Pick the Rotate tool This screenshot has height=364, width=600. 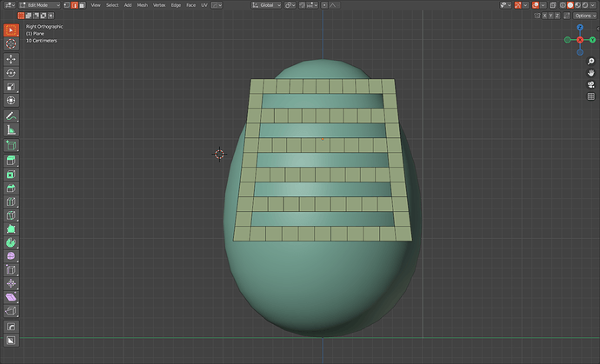tap(11, 73)
